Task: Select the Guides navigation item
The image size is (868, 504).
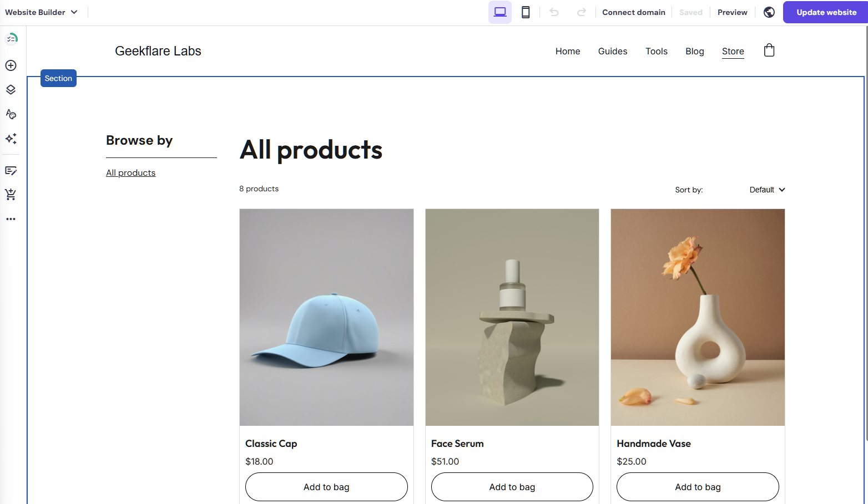Action: tap(613, 51)
